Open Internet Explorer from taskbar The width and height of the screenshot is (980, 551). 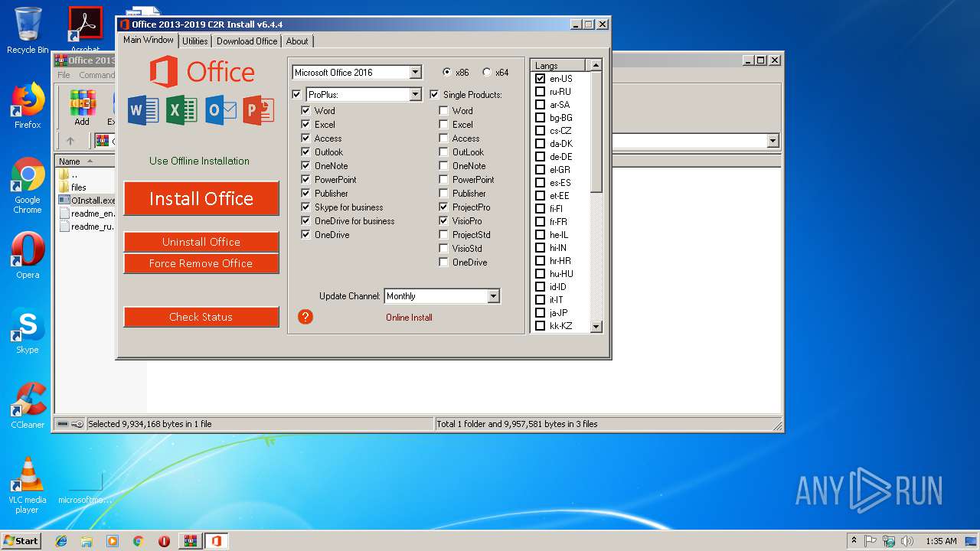tap(61, 541)
